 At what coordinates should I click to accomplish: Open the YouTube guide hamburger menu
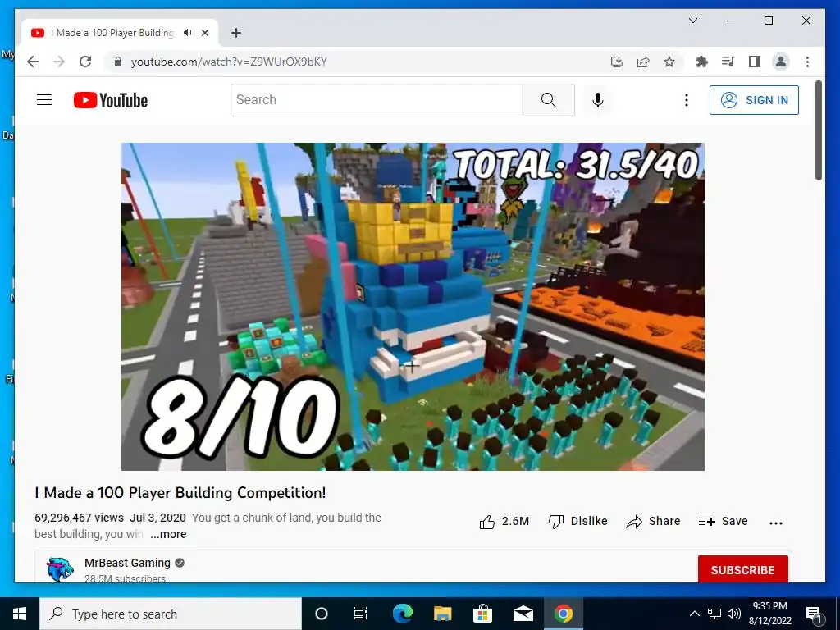(x=44, y=99)
